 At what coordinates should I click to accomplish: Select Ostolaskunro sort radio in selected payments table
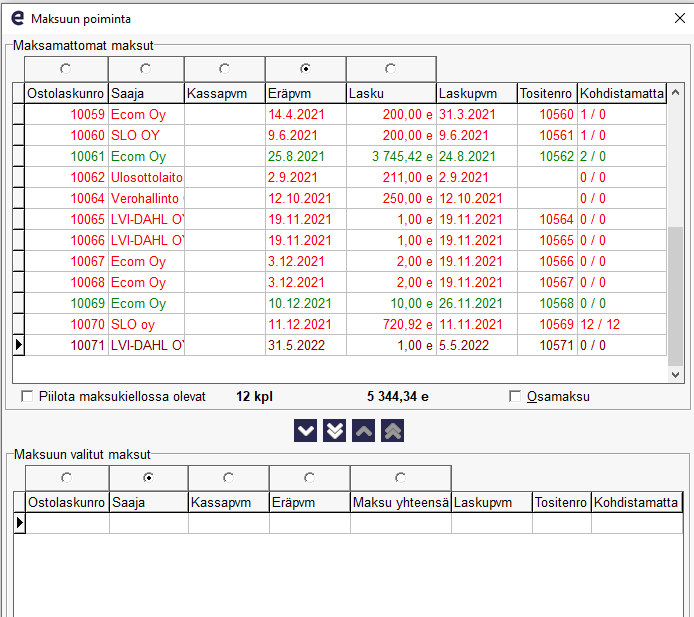click(66, 478)
